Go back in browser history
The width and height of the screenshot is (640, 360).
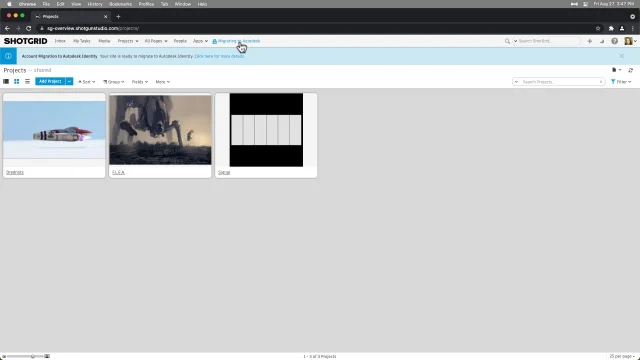click(x=7, y=28)
